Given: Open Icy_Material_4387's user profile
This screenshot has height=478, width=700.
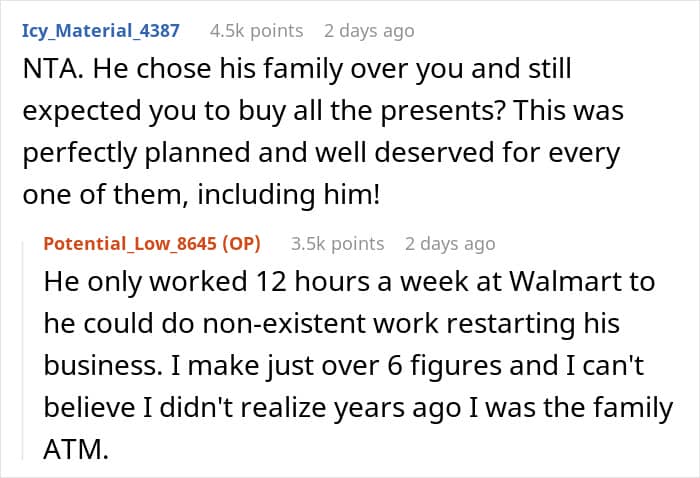Looking at the screenshot, I should click(100, 31).
